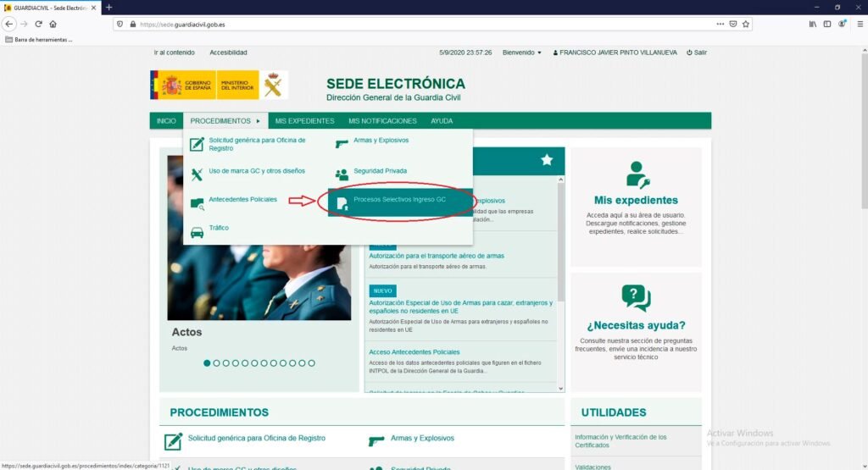The image size is (868, 470).
Task: Open the MIS NOTIFICACIONES menu
Action: [x=382, y=120]
